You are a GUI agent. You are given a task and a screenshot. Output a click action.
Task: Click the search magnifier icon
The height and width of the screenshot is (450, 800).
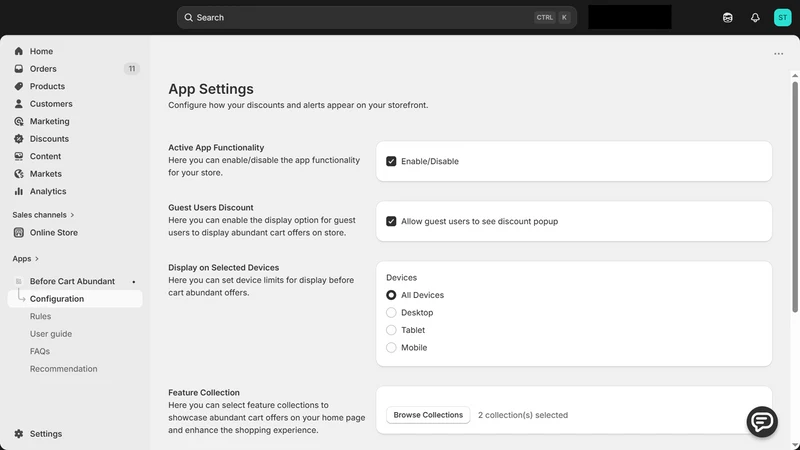pyautogui.click(x=188, y=17)
